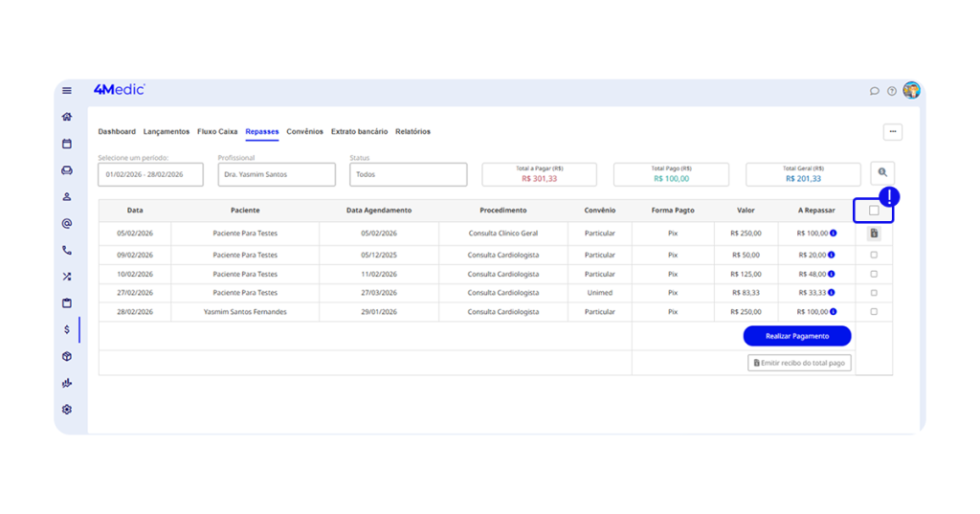Open the chat bubble icon in header

coord(874,91)
